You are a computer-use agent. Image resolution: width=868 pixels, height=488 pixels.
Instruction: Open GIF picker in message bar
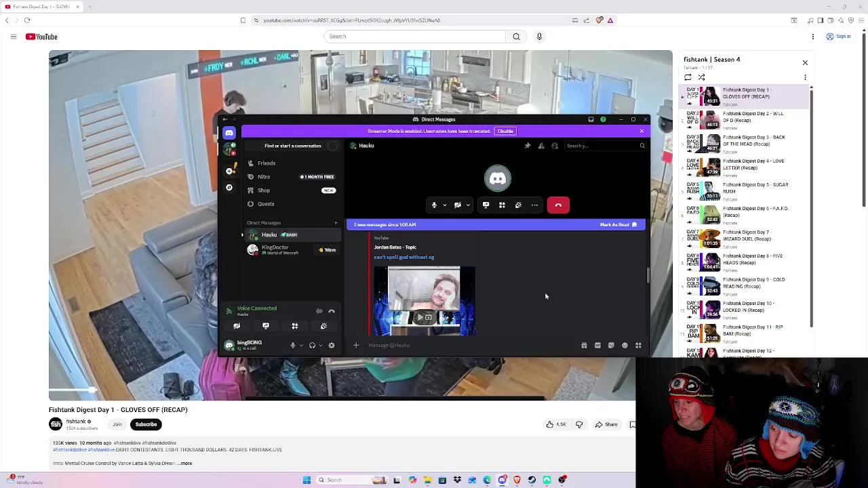597,346
